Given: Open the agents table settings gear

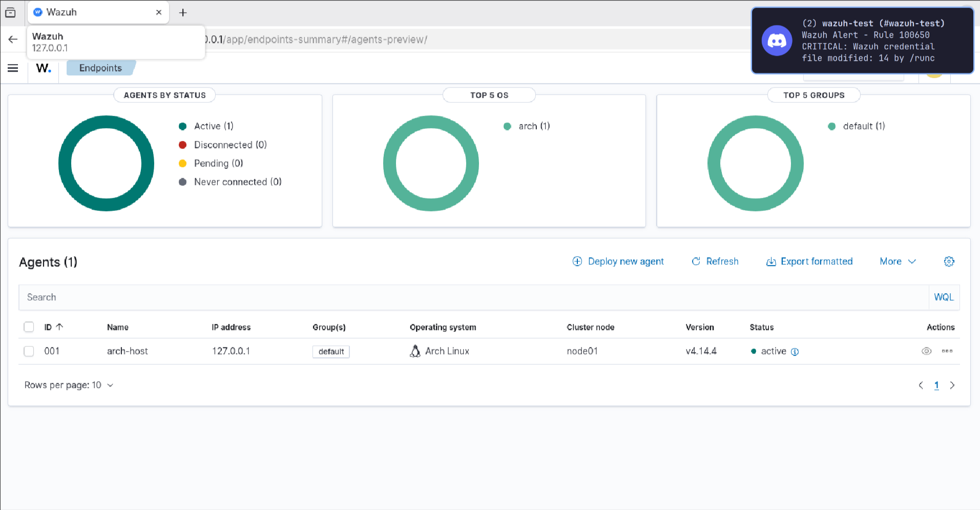Looking at the screenshot, I should [949, 261].
